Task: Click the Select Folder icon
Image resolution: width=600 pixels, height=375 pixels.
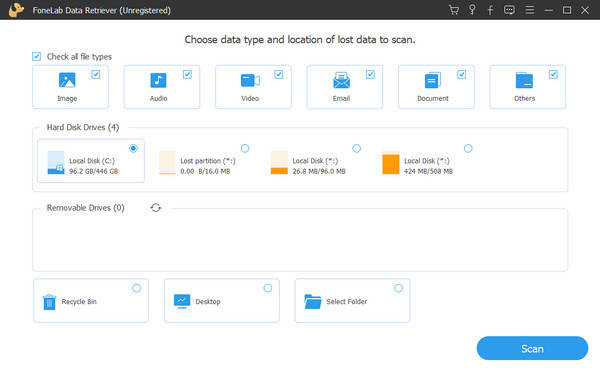Action: click(x=313, y=302)
